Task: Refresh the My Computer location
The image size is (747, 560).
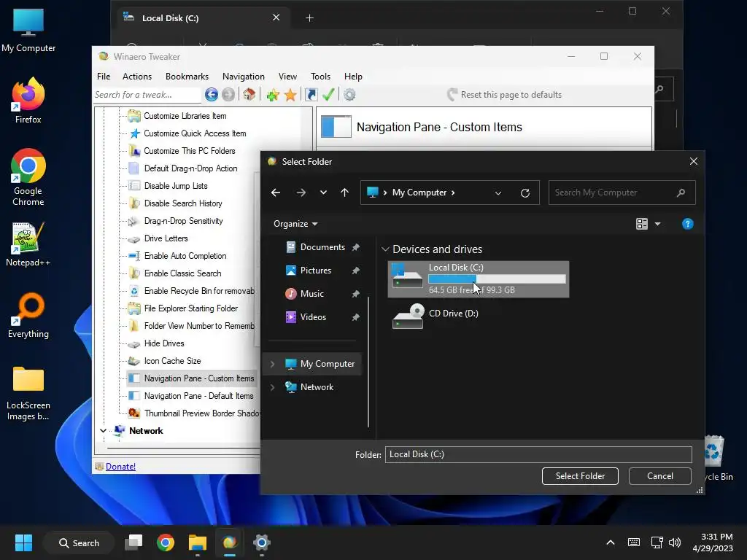Action: tap(525, 192)
